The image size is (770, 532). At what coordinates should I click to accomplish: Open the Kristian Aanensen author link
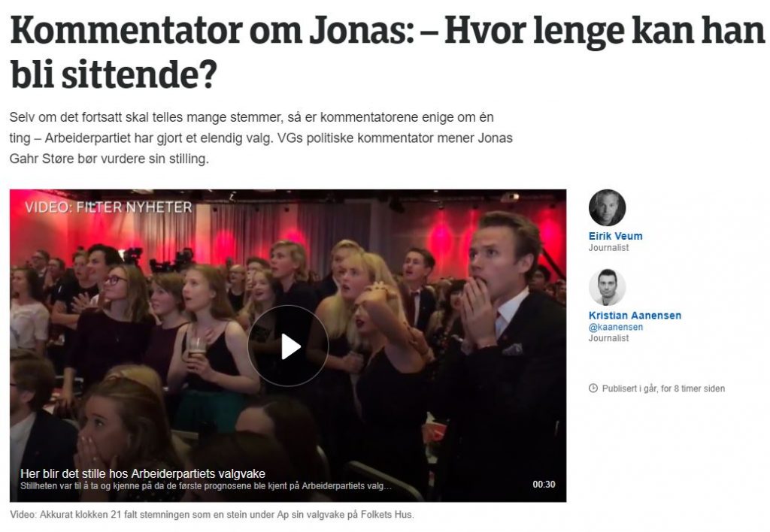click(635, 316)
